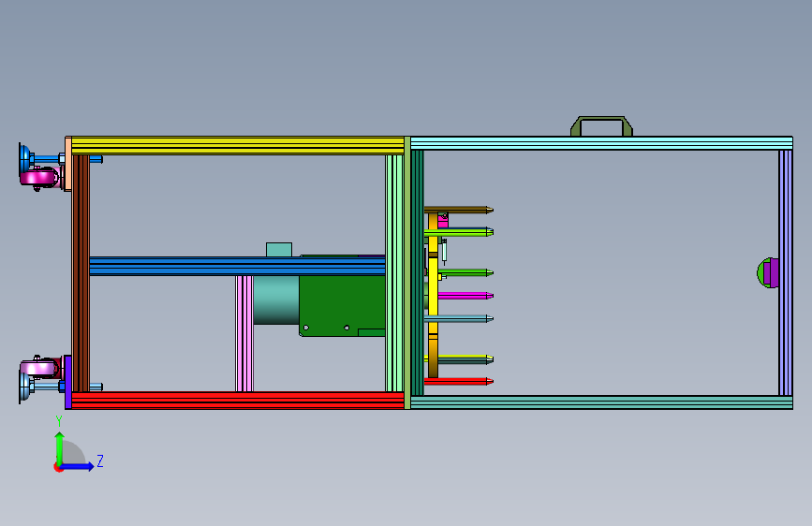Select the steel blue horizontal pin

coord(458,319)
